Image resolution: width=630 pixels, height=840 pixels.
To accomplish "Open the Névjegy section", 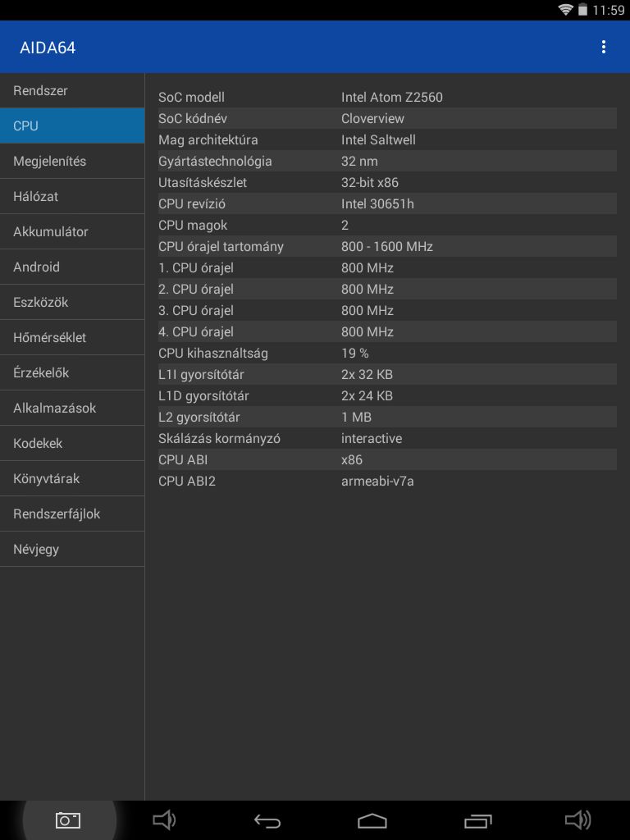I will click(x=72, y=549).
